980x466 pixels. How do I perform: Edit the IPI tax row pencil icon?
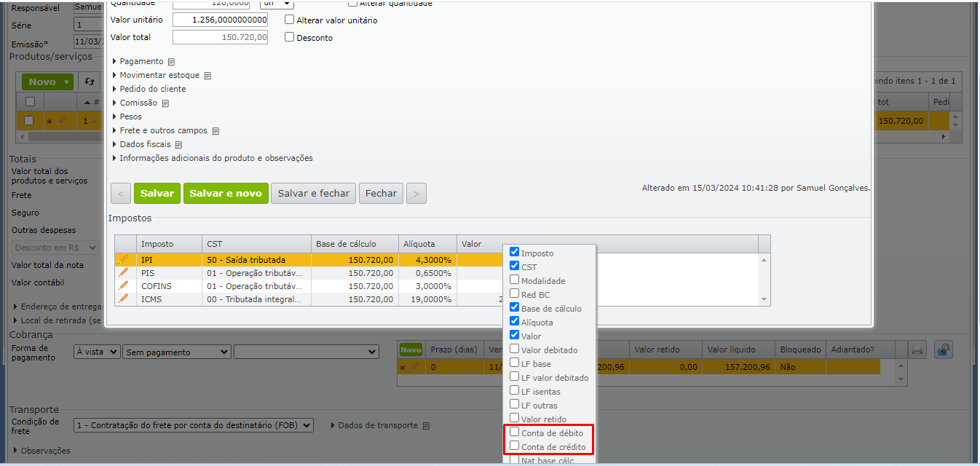click(x=124, y=259)
